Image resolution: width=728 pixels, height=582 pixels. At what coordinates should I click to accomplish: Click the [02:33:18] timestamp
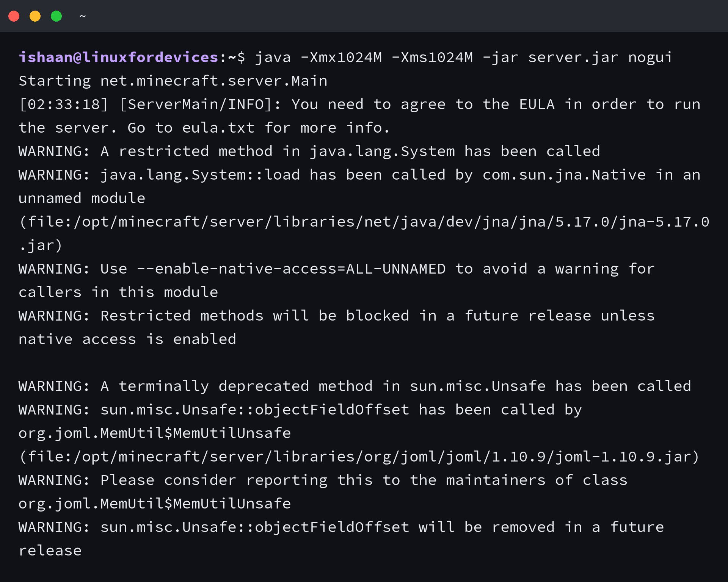64,104
